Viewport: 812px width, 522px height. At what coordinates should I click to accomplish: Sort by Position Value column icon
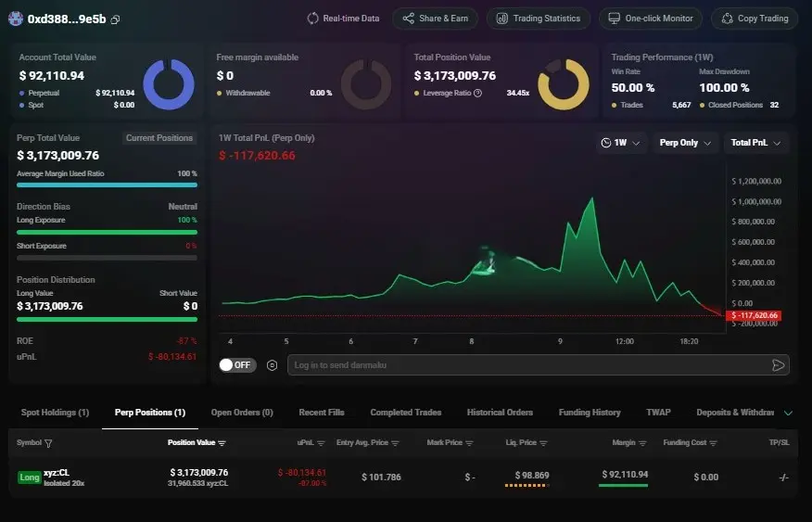pos(222,443)
